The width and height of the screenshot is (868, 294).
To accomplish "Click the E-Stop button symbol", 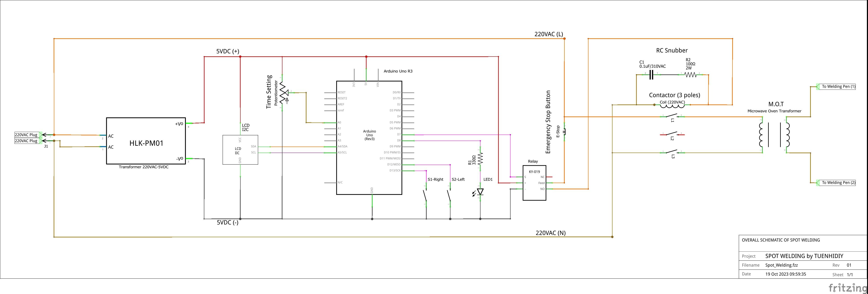I will (x=564, y=131).
